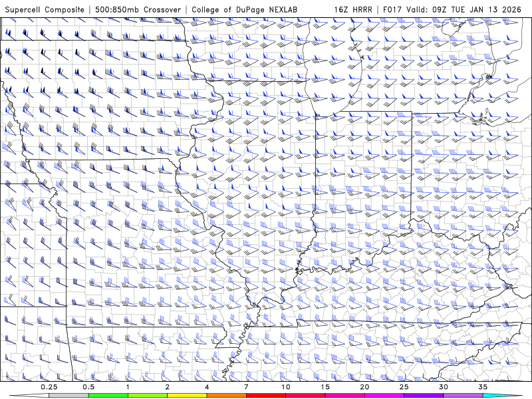Click the legend scale label 15
Viewport: 532px width, 399px height.
click(x=325, y=387)
